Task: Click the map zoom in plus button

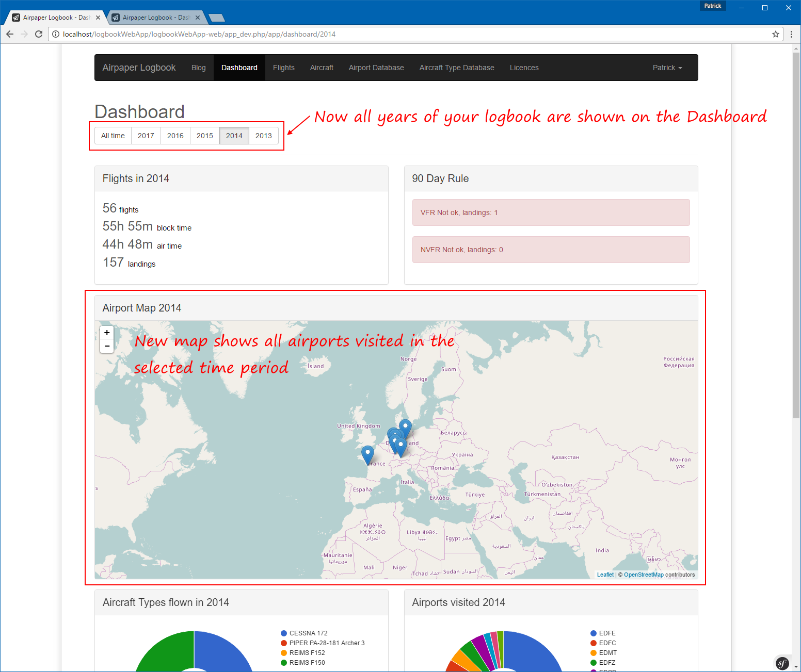Action: (107, 333)
